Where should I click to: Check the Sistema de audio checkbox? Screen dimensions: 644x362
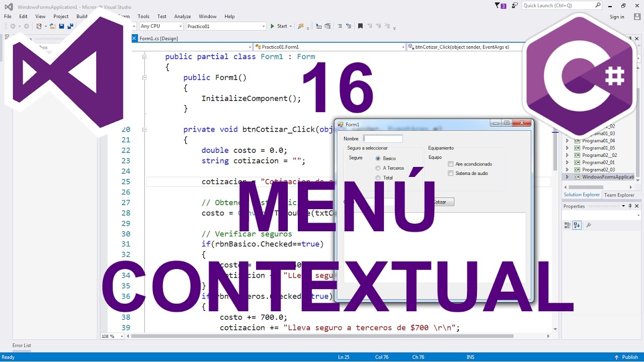451,173
